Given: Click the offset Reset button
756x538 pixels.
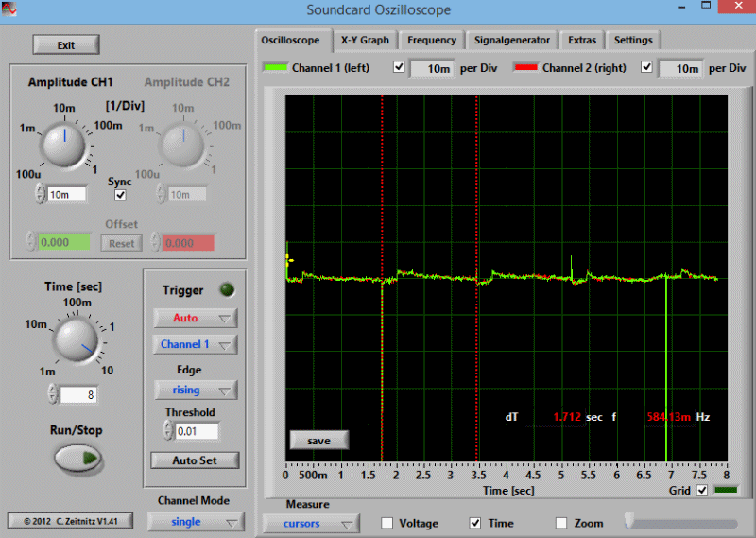Looking at the screenshot, I should point(122,243).
